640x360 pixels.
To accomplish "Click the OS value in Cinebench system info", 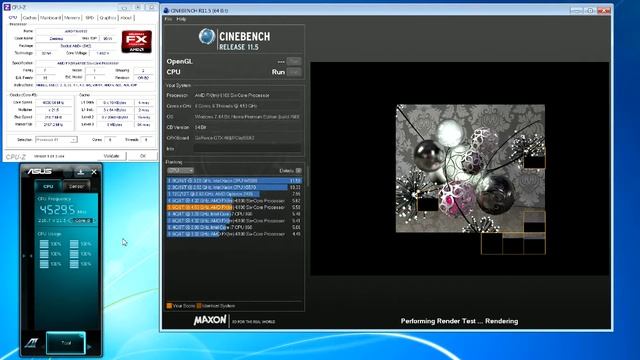I will [247, 117].
